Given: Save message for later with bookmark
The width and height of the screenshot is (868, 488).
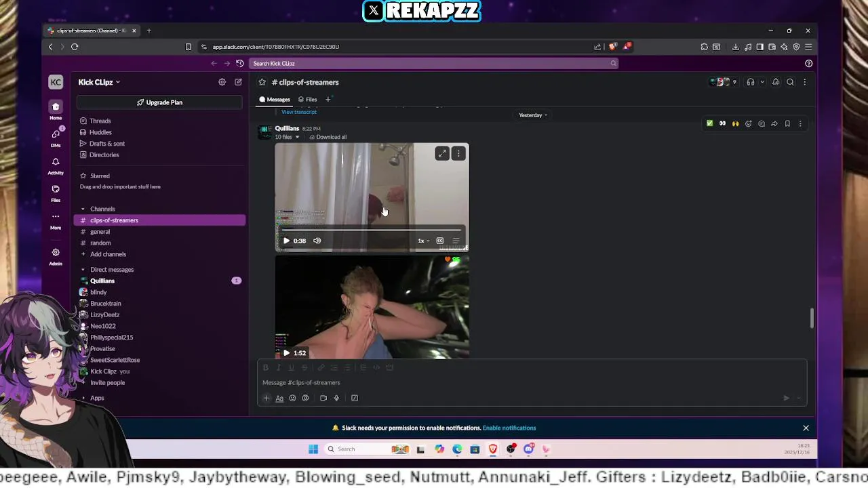Looking at the screenshot, I should pyautogui.click(x=787, y=123).
